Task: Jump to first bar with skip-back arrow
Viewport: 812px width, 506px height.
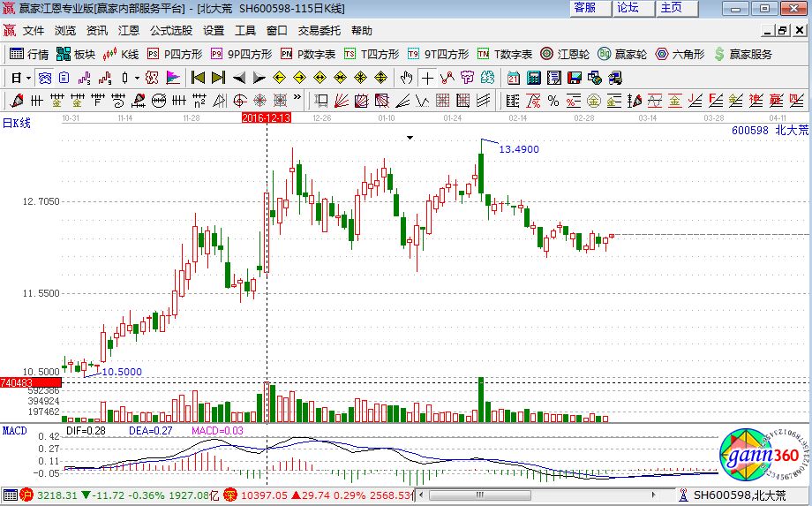Action: tap(199, 78)
